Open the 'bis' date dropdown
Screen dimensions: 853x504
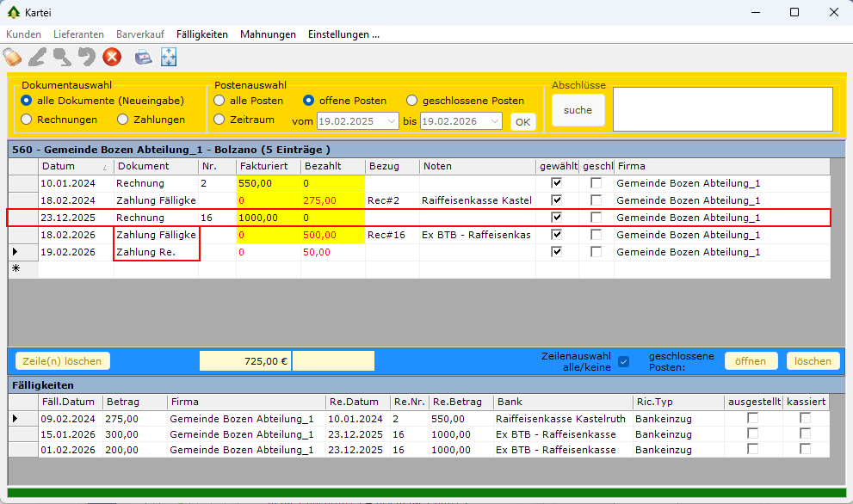coord(495,121)
